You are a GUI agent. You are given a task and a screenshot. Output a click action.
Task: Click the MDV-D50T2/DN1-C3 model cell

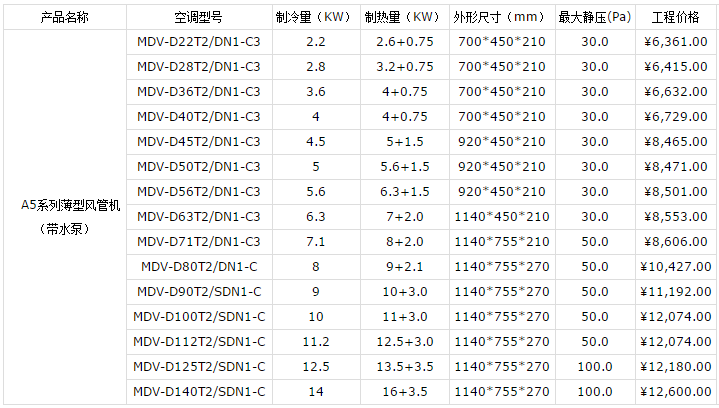198,166
